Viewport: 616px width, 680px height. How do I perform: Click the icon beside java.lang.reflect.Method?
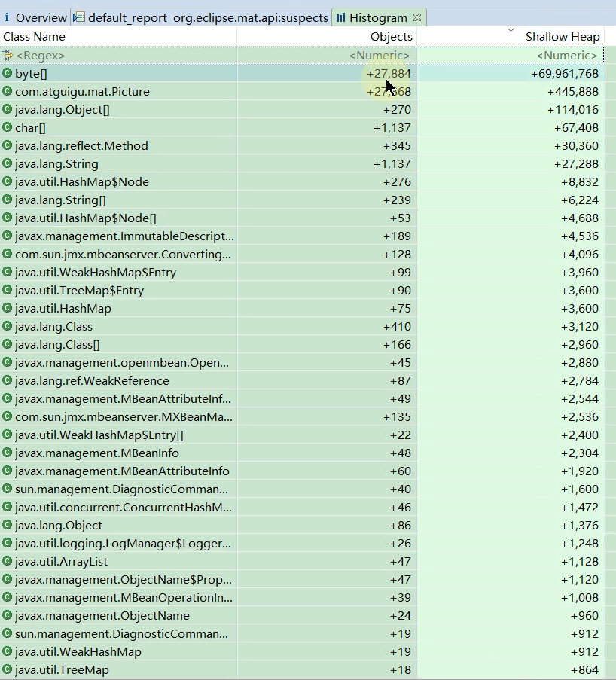coord(7,146)
